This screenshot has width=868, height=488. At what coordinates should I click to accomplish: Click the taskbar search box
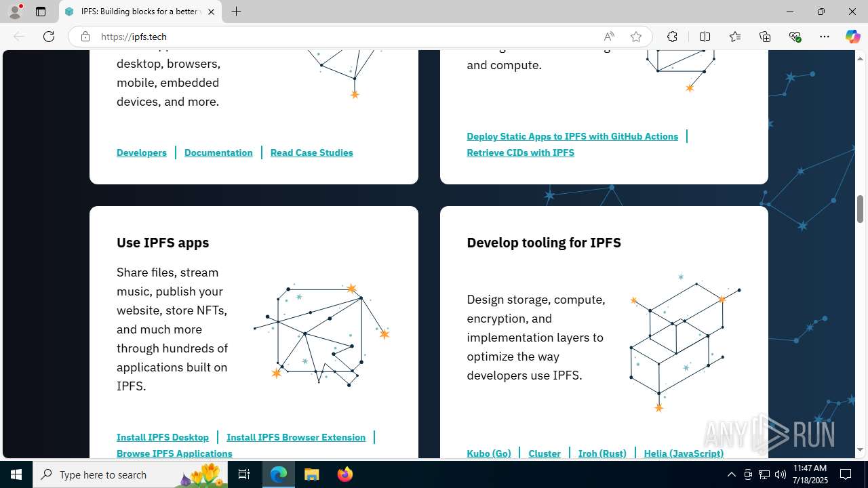(x=131, y=474)
